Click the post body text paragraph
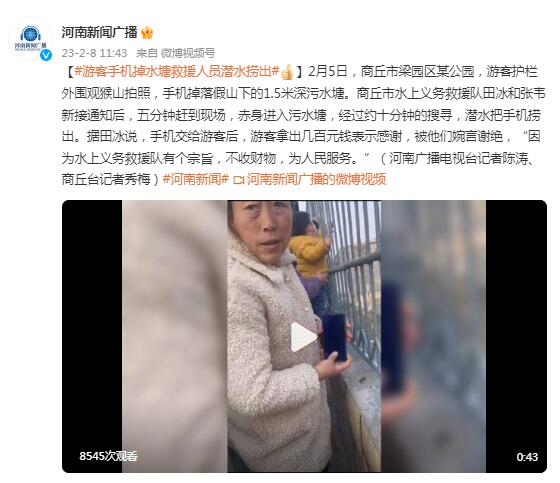 [304, 125]
